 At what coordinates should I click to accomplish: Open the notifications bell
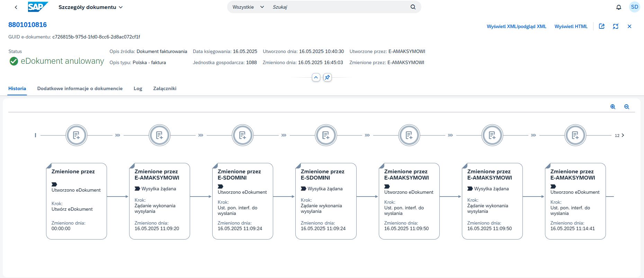(x=619, y=7)
